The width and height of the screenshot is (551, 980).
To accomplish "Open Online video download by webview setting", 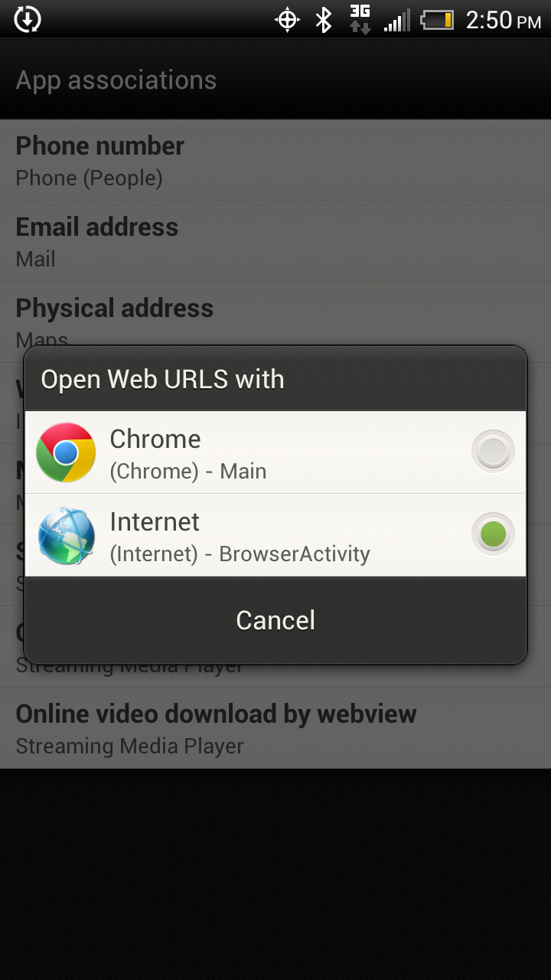I will [275, 728].
